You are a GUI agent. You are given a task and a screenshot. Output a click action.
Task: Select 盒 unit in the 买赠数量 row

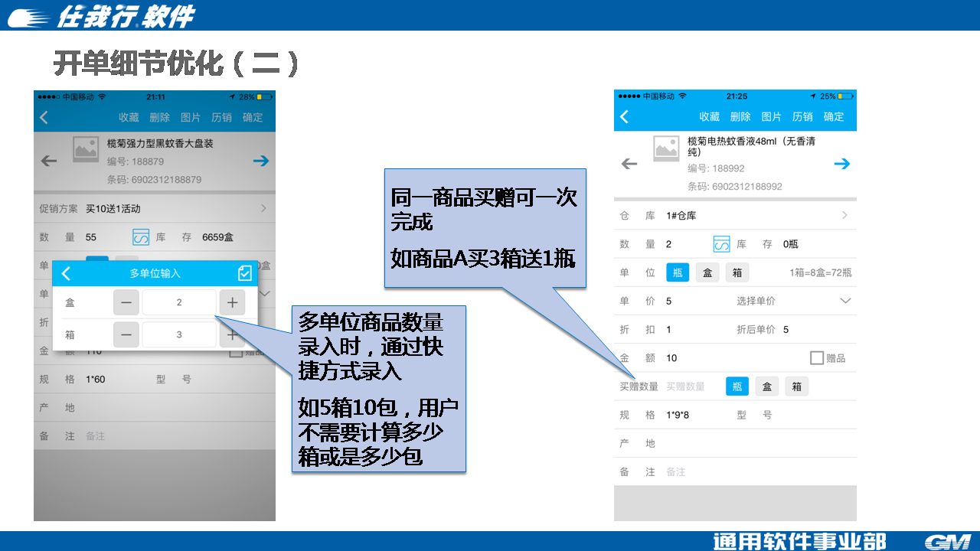point(767,386)
